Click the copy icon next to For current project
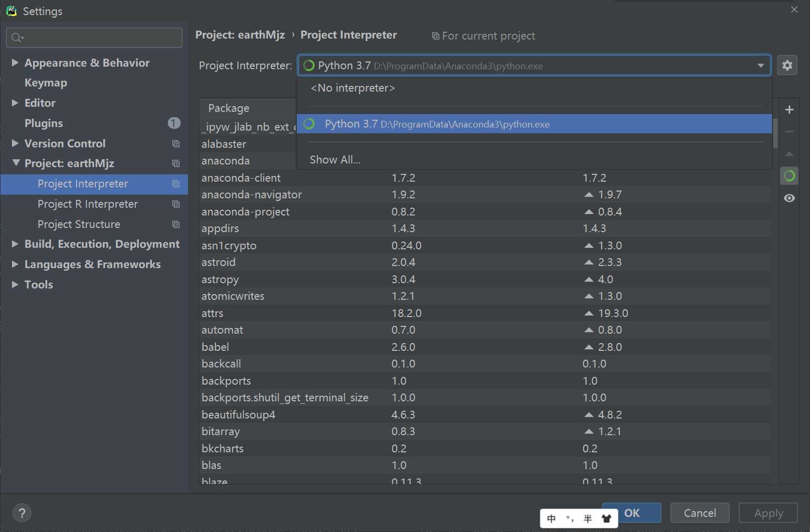810x532 pixels. tap(435, 36)
